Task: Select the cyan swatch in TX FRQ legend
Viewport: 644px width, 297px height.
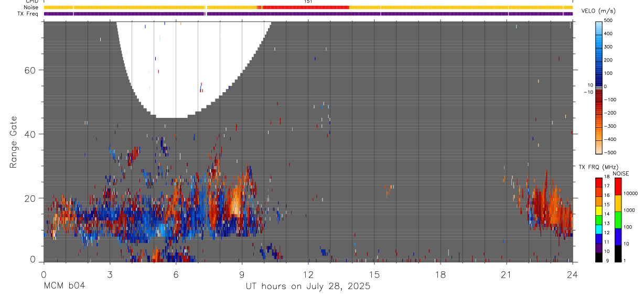Action: pyautogui.click(x=599, y=229)
